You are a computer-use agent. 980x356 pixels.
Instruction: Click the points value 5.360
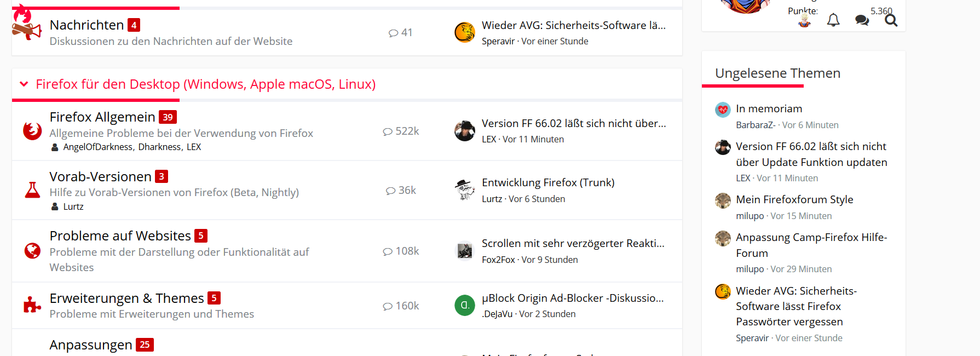[x=881, y=10]
